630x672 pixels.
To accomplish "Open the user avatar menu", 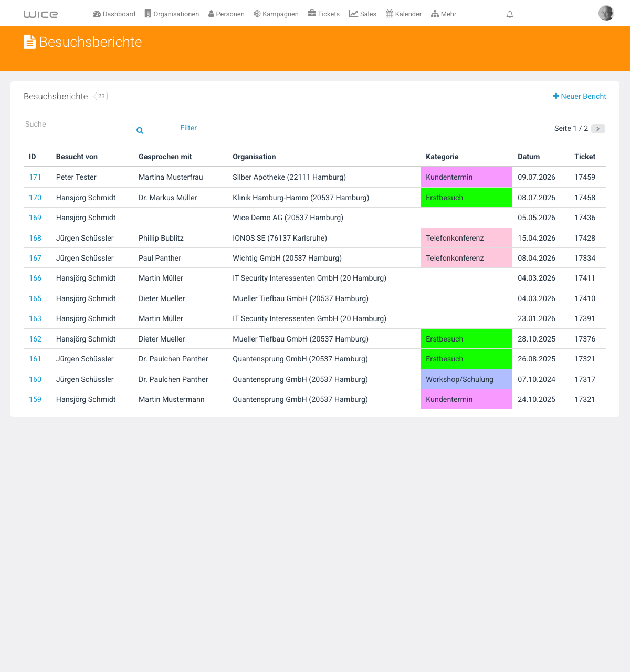I will coord(606,13).
